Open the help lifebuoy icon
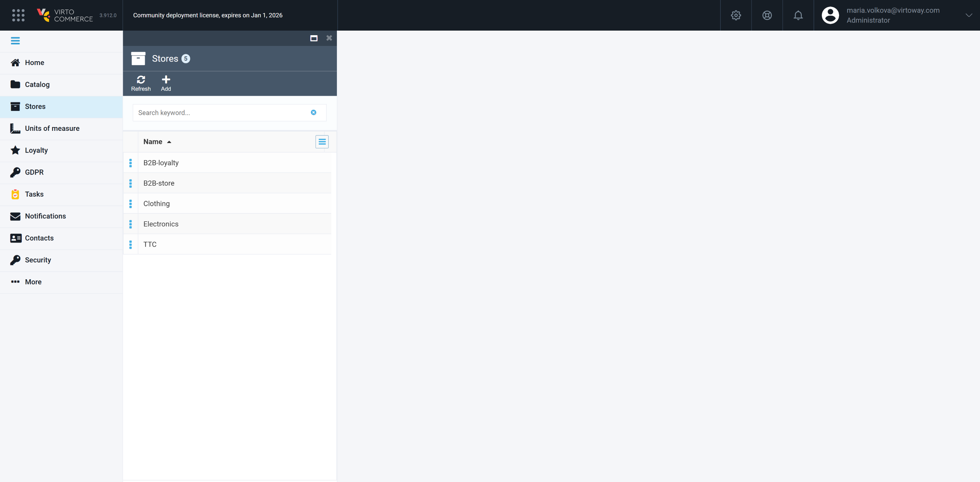980x482 pixels. tap(767, 15)
